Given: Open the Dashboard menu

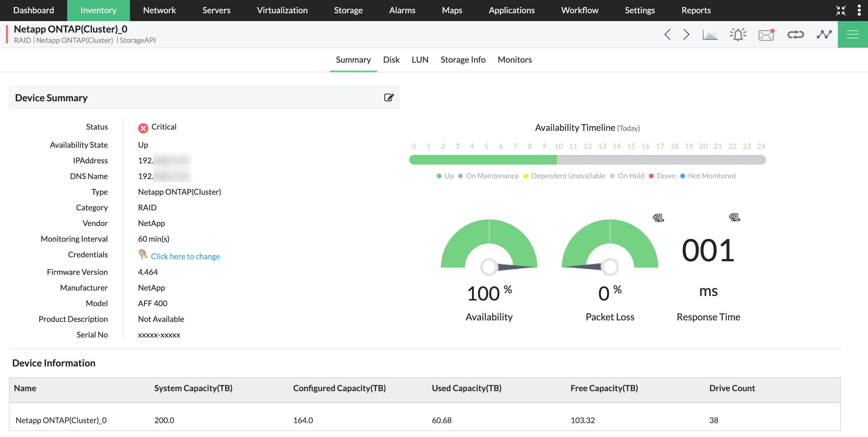Looking at the screenshot, I should [33, 11].
